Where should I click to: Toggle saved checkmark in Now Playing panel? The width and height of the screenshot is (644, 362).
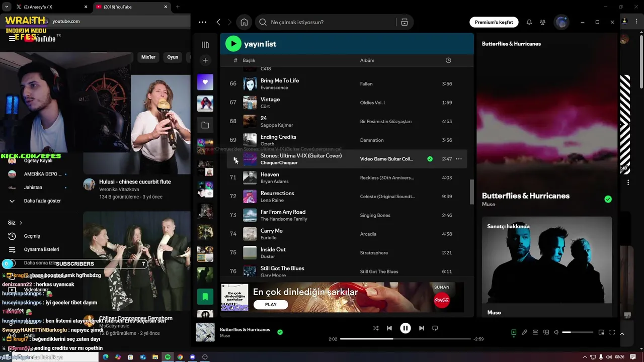point(608,199)
